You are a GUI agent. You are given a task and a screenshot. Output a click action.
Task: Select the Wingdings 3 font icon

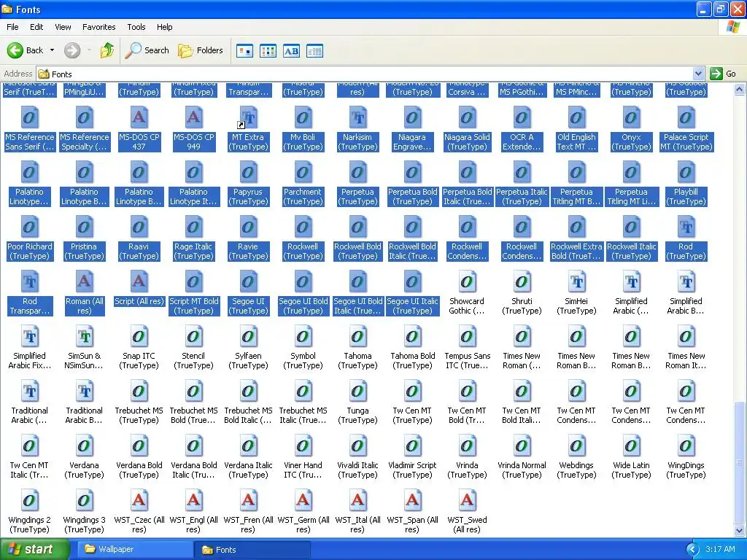coord(84,501)
